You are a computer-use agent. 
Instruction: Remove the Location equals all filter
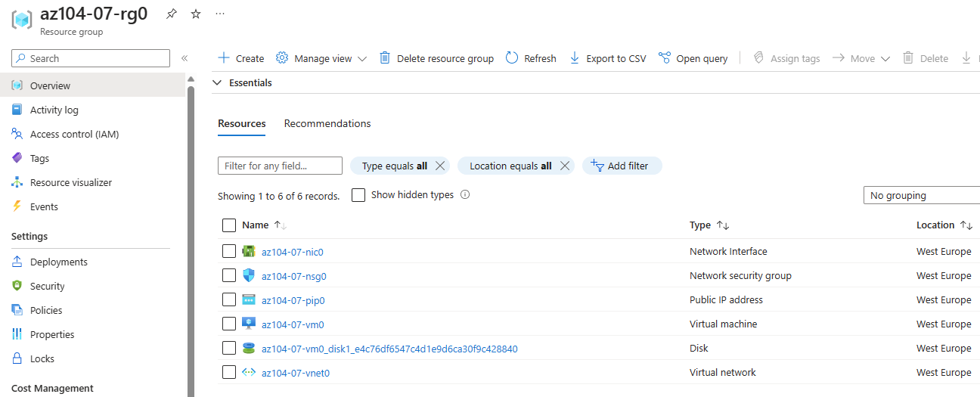click(565, 166)
